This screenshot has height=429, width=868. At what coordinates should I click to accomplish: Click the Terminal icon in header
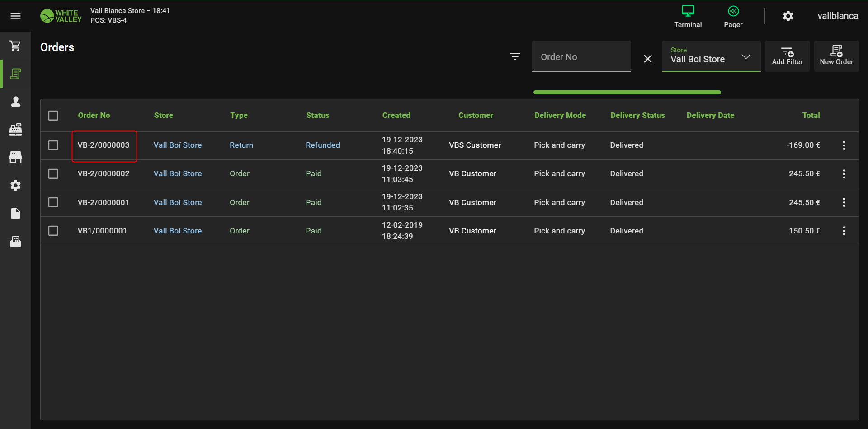point(688,16)
